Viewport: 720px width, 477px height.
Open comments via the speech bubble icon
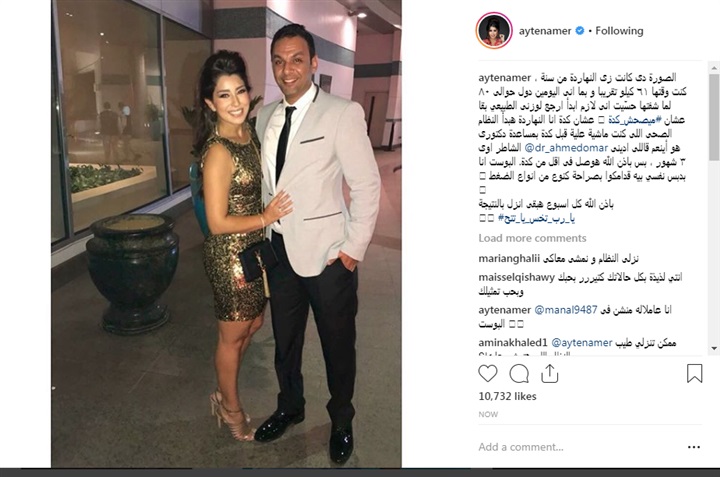tap(519, 374)
